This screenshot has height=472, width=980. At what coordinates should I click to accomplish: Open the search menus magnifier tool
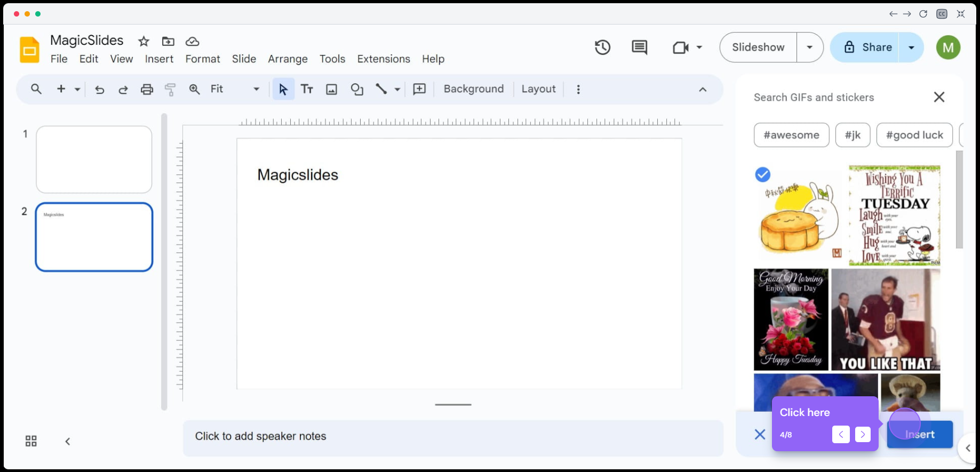pyautogui.click(x=36, y=89)
